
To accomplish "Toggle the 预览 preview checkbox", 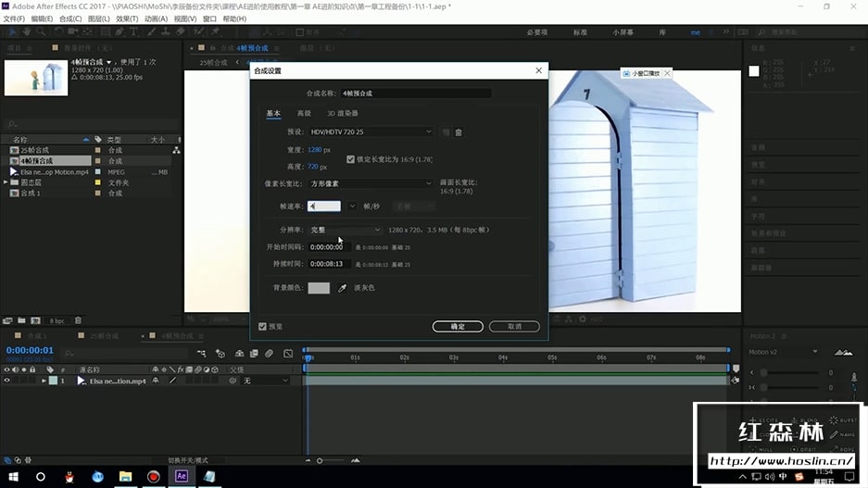I will coord(263,326).
